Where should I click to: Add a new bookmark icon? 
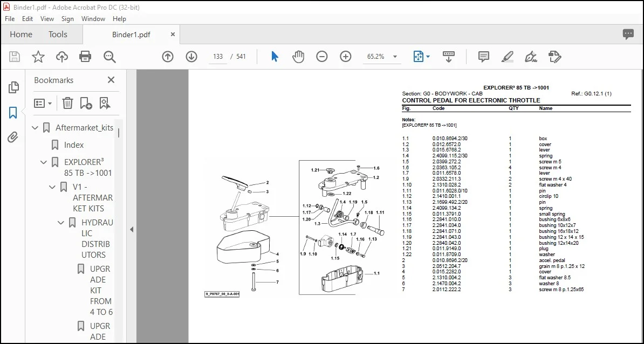[86, 103]
